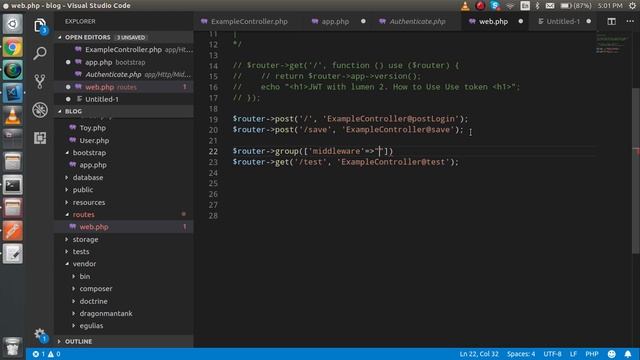Viewport: 640px width, 360px height.
Task: Open the Search view in activity bar
Action: tap(40, 53)
